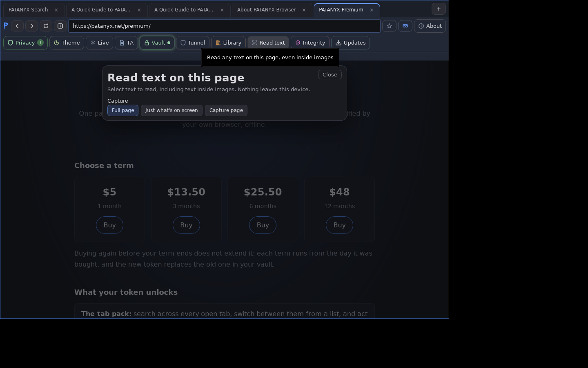Image resolution: width=588 pixels, height=368 pixels.
Task: Close the PATANYX Premium tab
Action: [372, 10]
